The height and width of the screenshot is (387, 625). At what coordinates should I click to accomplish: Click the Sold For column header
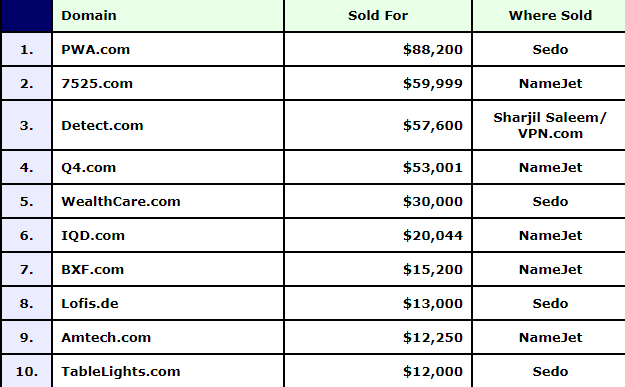coord(378,16)
